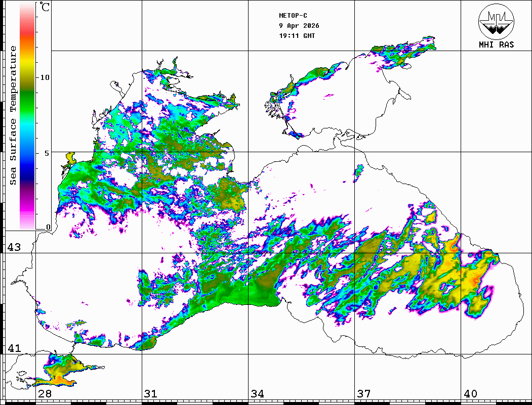Click the latitude 41 label
The width and height of the screenshot is (532, 405).
pyautogui.click(x=13, y=348)
